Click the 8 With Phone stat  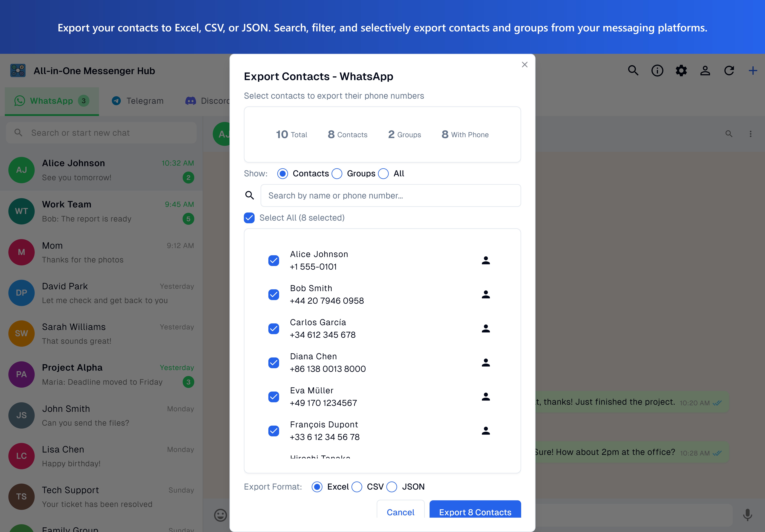465,134
